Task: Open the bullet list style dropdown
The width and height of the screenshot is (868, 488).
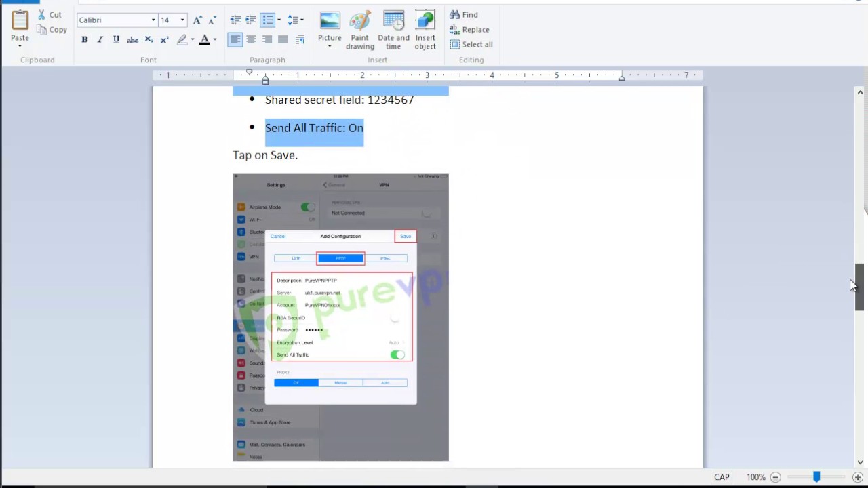Action: [279, 20]
